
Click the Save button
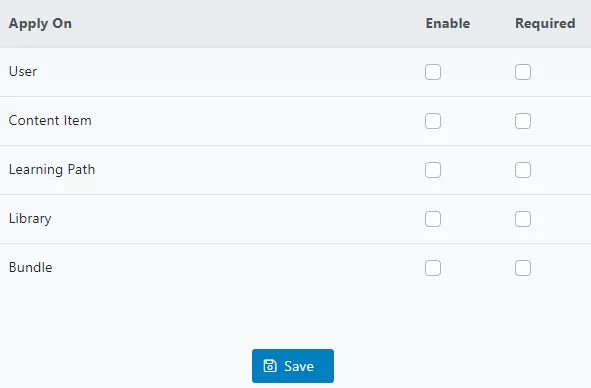[293, 366]
